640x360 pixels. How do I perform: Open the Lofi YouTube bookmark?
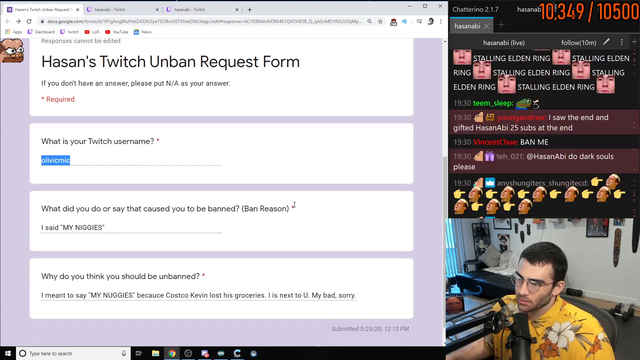92,32
